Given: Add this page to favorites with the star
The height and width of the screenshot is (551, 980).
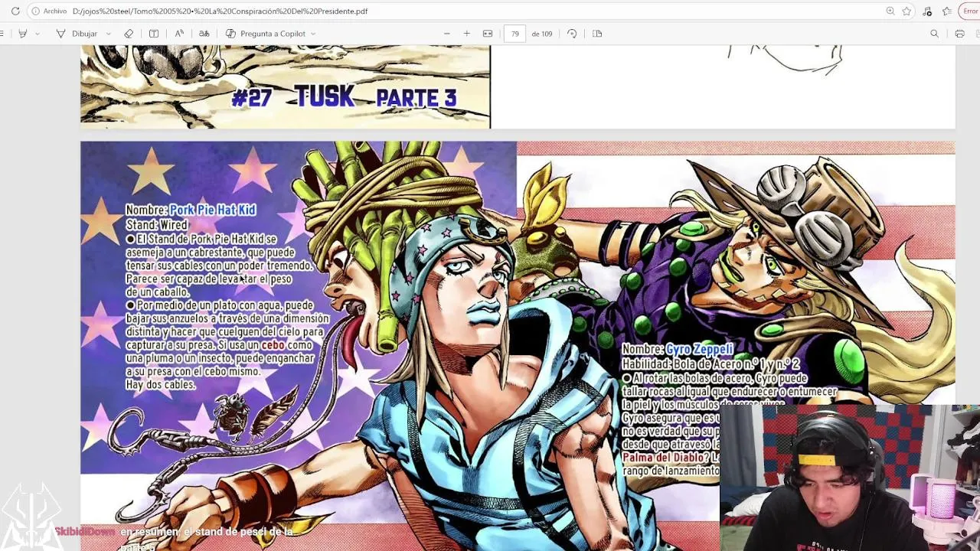Looking at the screenshot, I should [x=907, y=11].
